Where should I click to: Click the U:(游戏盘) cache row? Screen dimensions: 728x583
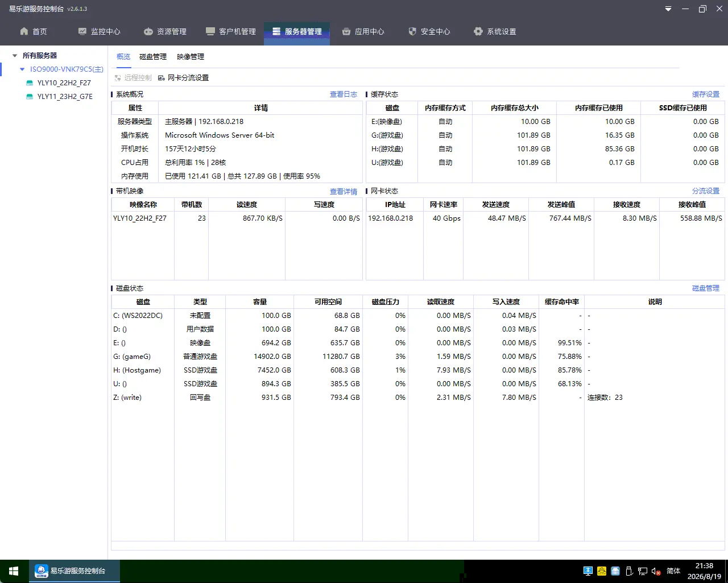(545, 163)
